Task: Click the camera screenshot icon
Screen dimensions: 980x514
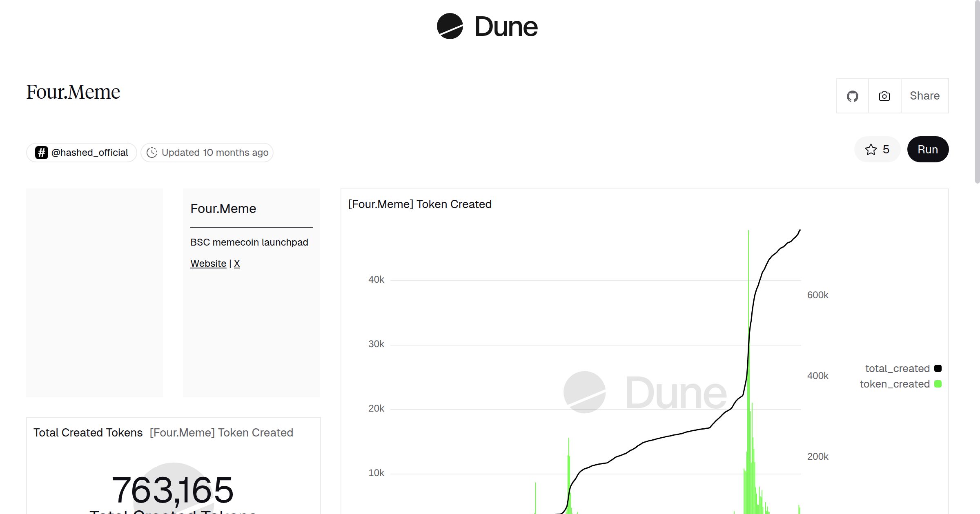Action: (884, 96)
